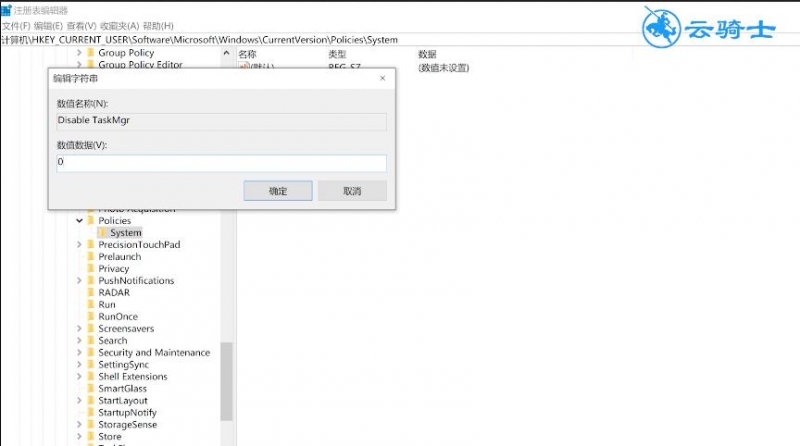Click the 数值数据 input field
Viewport: 800px width, 446px height.
(x=221, y=163)
